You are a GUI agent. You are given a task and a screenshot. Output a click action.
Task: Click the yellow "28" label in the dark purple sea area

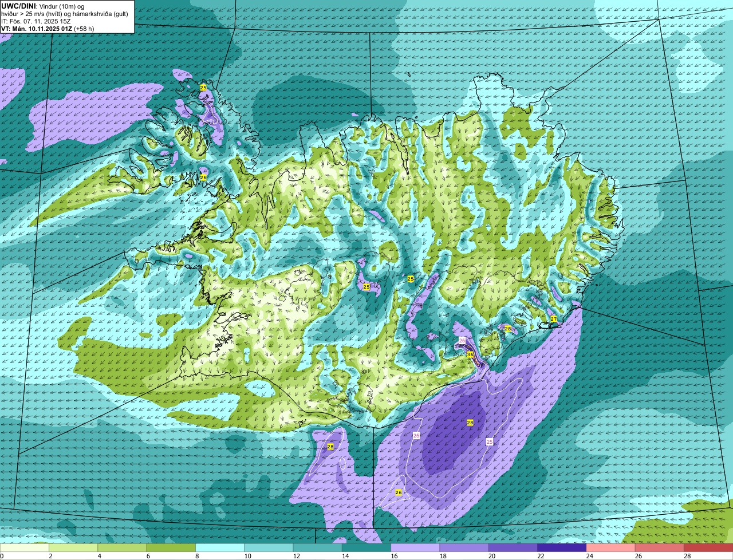[470, 423]
